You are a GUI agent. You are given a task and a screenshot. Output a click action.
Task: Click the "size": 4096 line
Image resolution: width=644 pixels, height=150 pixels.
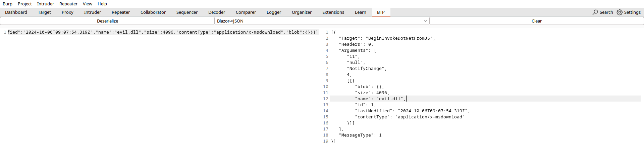pyautogui.click(x=372, y=93)
